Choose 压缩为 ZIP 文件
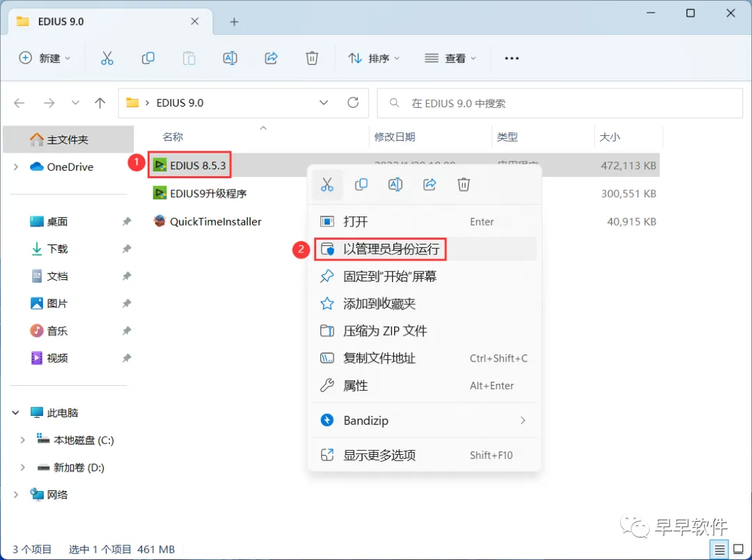Viewport: 752px width, 560px height. pos(424,331)
